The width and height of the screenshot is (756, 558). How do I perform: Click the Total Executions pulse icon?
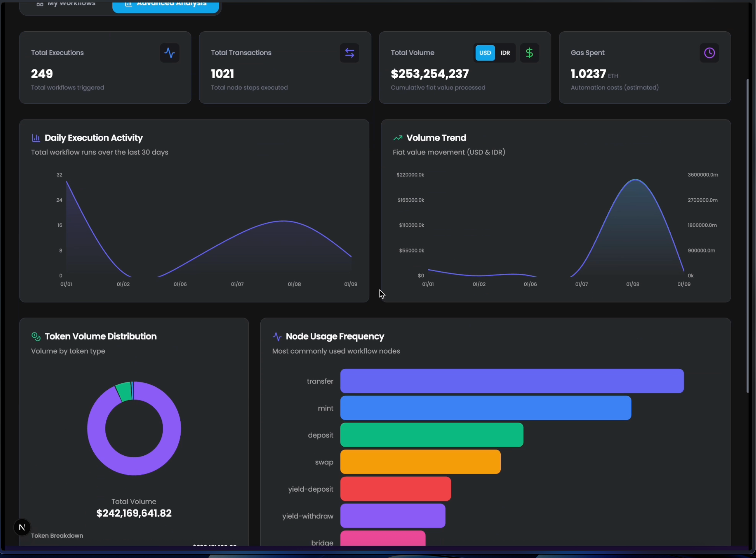170,53
